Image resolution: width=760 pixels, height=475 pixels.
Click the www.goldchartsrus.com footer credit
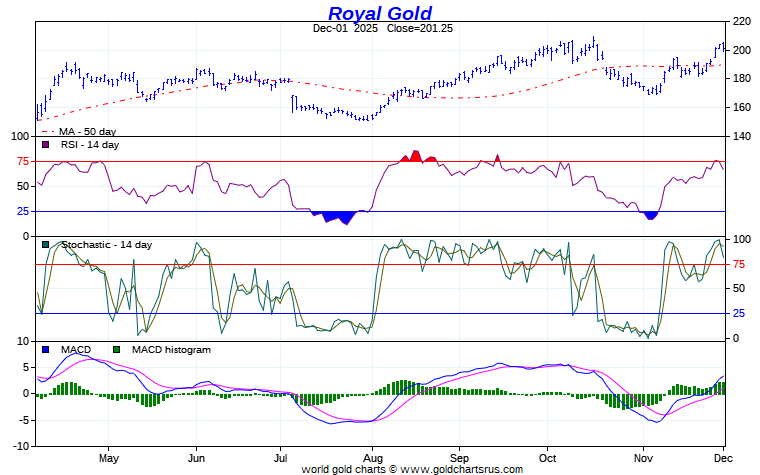pyautogui.click(x=461, y=469)
